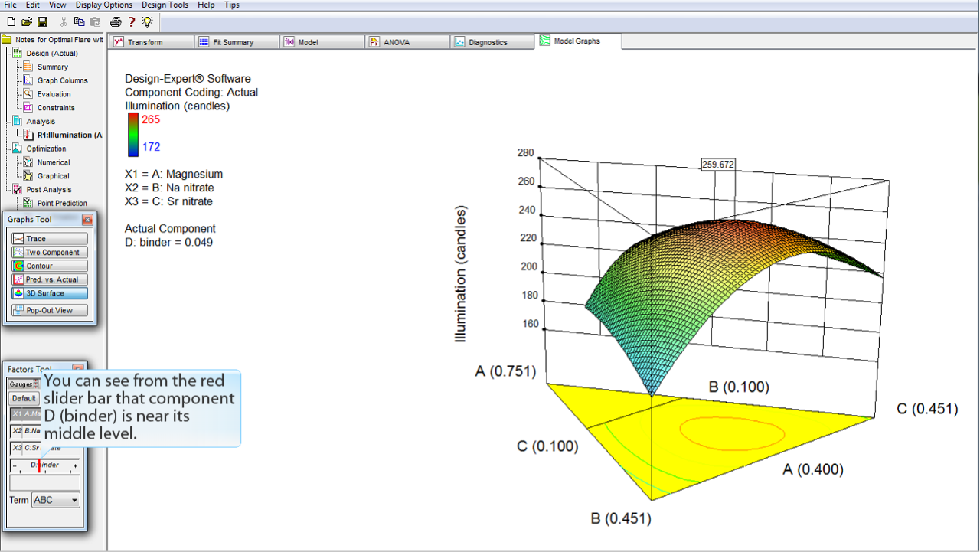Click the 'X1 = A: Magnesium' legend text
Screen dimensions: 980x552
[x=174, y=174]
